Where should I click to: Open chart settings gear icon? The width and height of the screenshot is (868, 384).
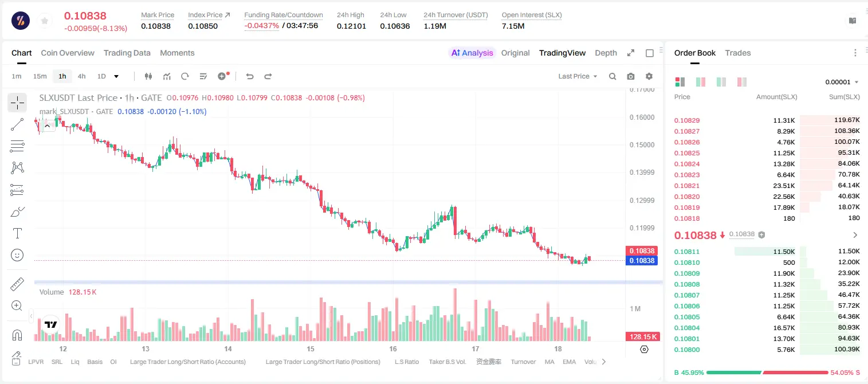(649, 76)
